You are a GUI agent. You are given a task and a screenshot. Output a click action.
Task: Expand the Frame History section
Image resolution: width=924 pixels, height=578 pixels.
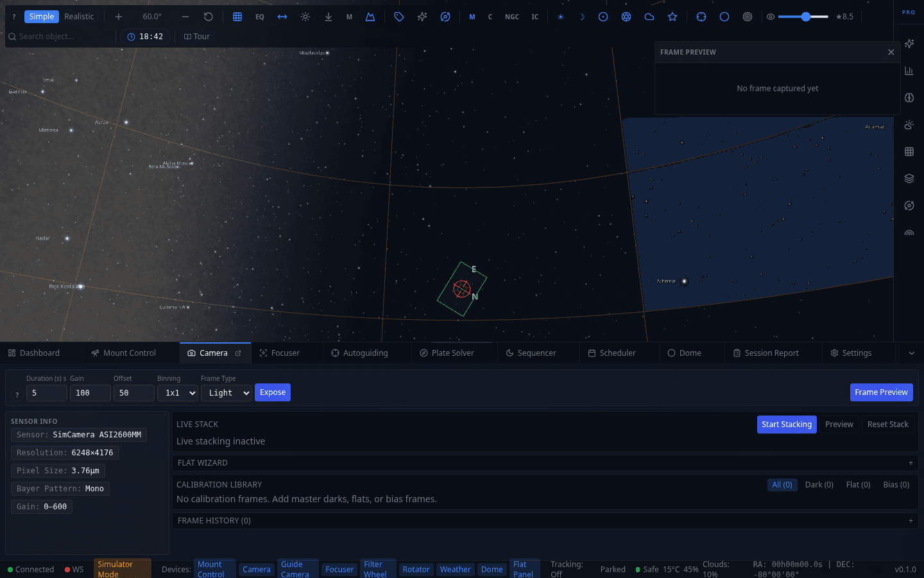(x=544, y=521)
